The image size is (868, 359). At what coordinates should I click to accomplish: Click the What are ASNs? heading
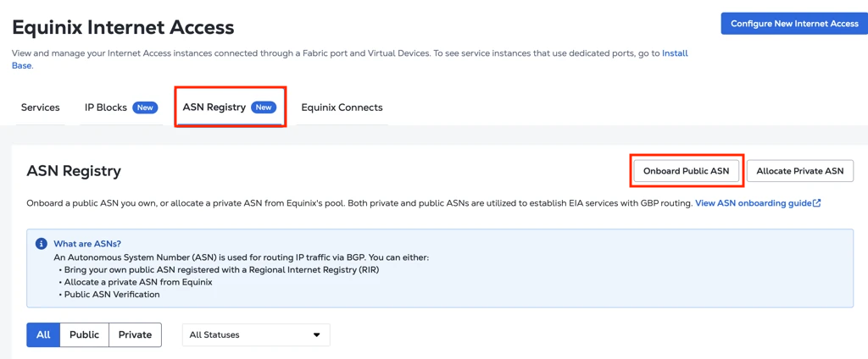[87, 244]
